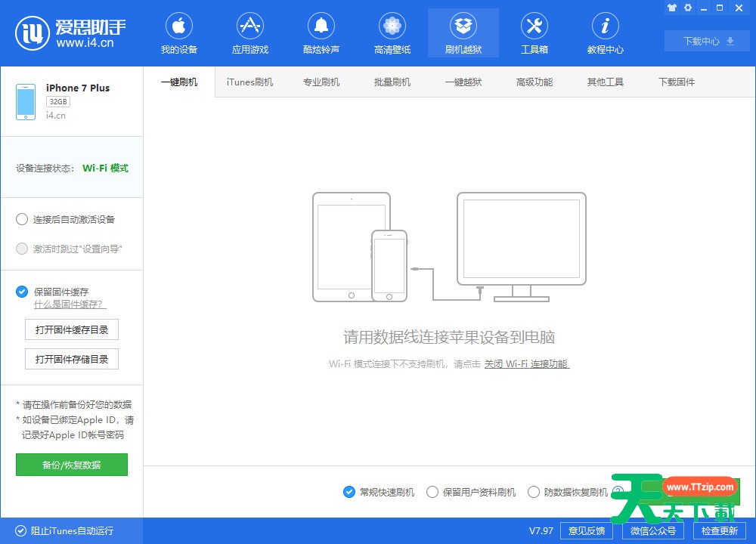Click the 关闭 Wi-Fi 连接功能 link

pyautogui.click(x=526, y=363)
